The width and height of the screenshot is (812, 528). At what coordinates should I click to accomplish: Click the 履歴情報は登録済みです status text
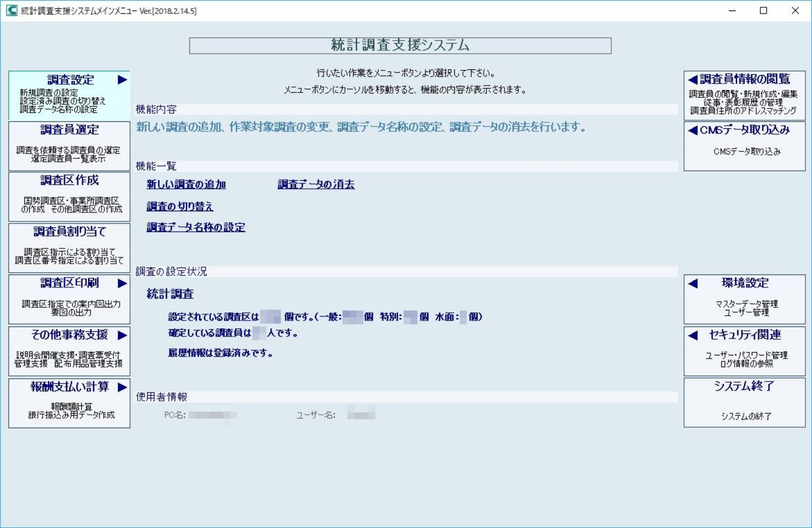click(221, 353)
